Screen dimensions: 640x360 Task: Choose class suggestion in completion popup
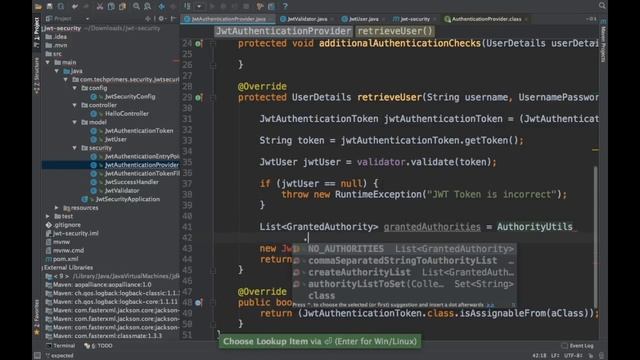404,296
